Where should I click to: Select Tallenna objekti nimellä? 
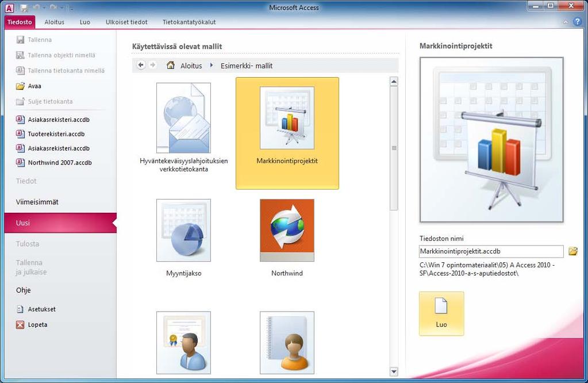pos(56,55)
